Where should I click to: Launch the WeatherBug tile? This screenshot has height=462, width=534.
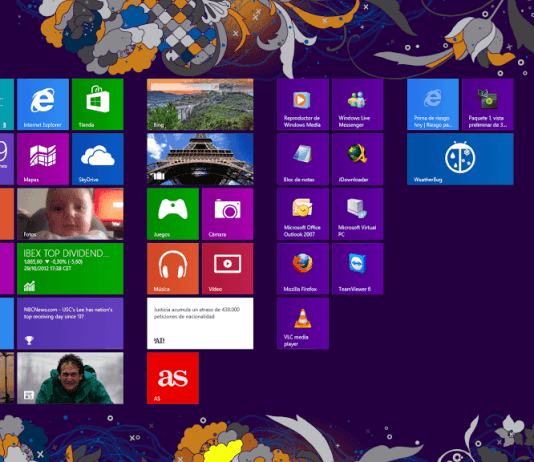click(460, 159)
